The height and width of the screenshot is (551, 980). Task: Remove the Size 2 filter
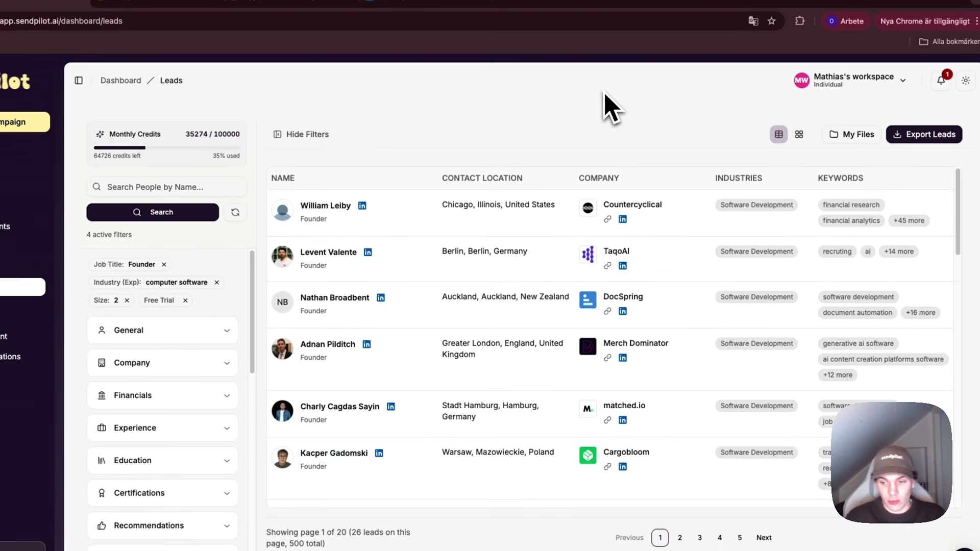pyautogui.click(x=127, y=300)
